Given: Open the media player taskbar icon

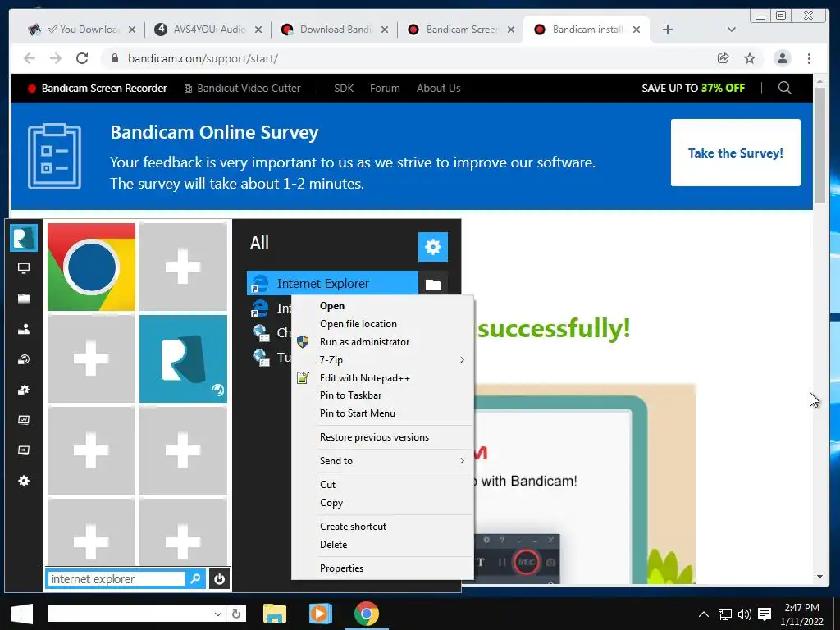Looking at the screenshot, I should coord(321,614).
